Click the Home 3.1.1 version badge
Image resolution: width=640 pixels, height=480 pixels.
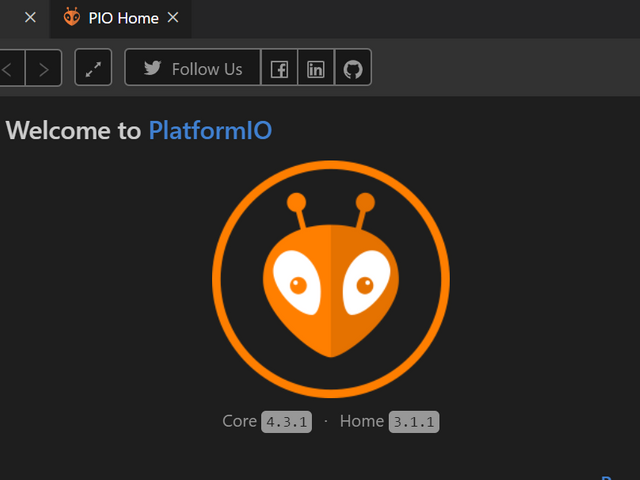click(414, 421)
